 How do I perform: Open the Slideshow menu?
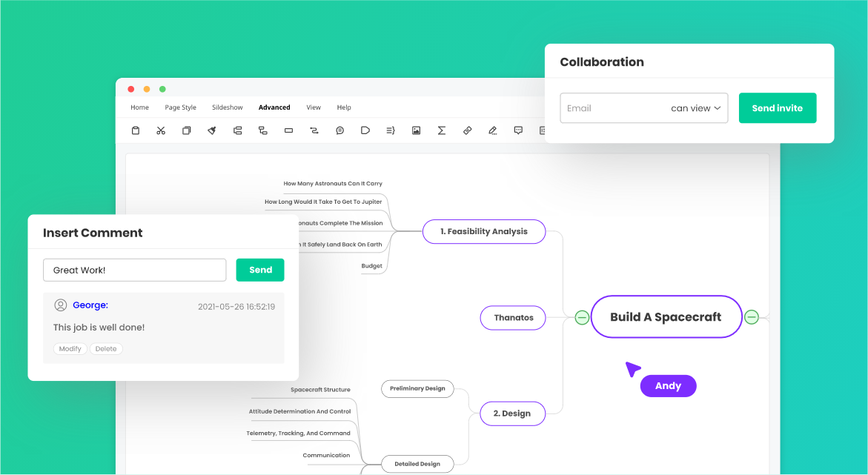[x=228, y=107]
